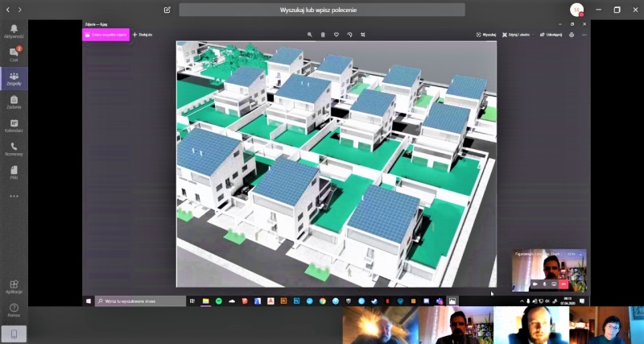
Task: Open the Aktywność notifications bell
Action: (x=14, y=31)
